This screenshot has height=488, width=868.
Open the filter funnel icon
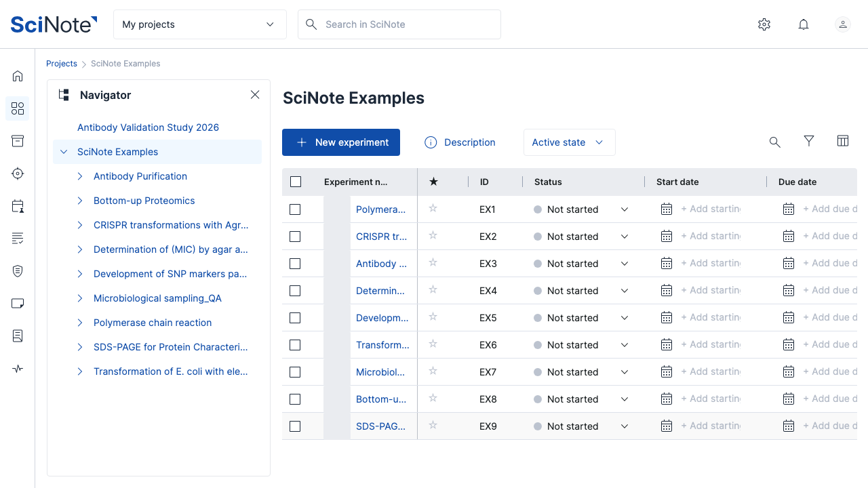809,141
